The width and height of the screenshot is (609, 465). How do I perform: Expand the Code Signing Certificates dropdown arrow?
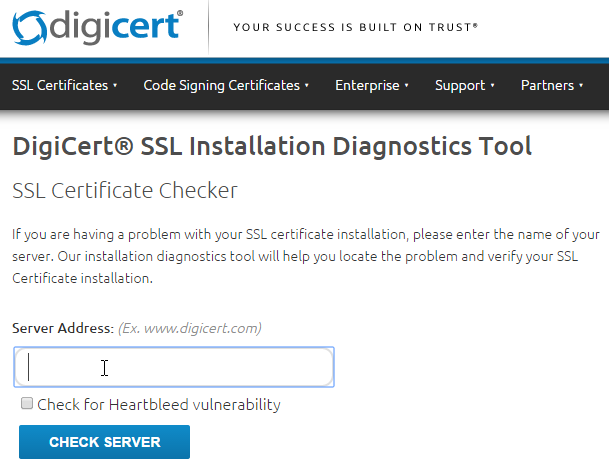[307, 85]
